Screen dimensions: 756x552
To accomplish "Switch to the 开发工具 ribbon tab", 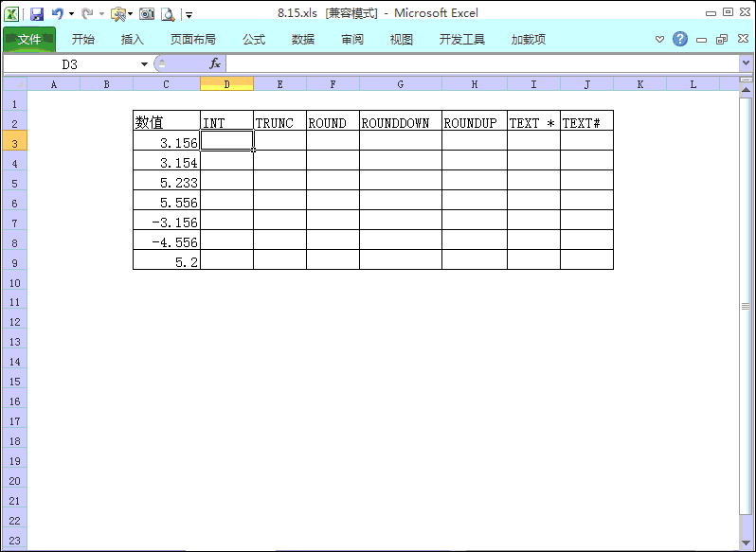I will (x=462, y=40).
